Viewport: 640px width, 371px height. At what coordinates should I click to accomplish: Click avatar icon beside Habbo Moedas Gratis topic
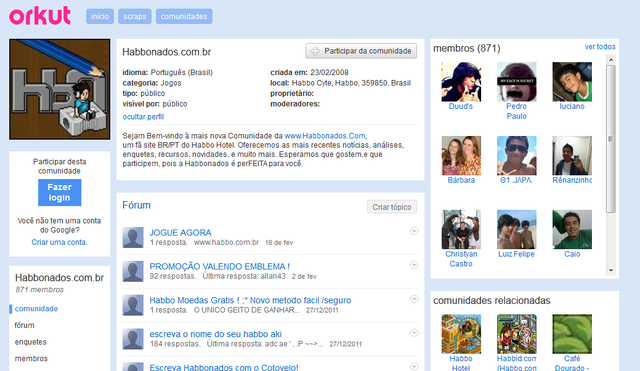point(133,305)
